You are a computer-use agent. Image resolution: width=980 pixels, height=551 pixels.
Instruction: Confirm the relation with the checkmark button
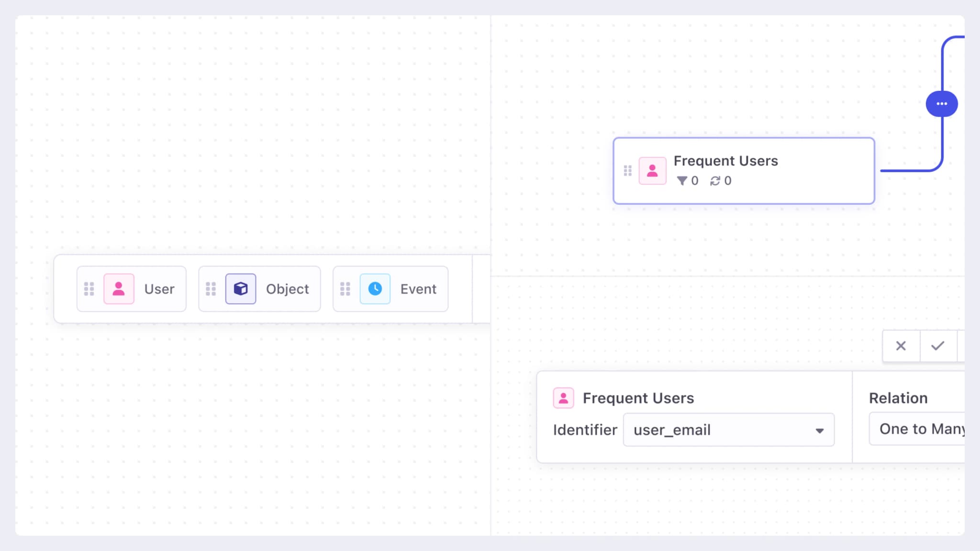coord(938,346)
